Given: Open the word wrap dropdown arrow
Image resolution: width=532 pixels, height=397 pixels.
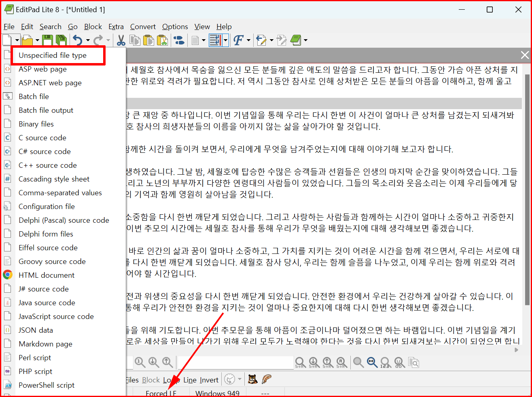Looking at the screenshot, I should (226, 40).
